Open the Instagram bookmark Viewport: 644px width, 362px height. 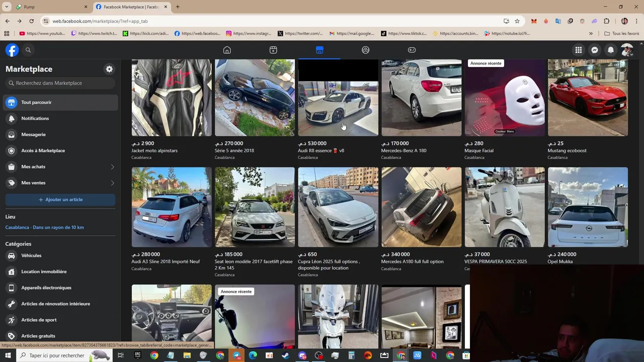tap(249, 34)
